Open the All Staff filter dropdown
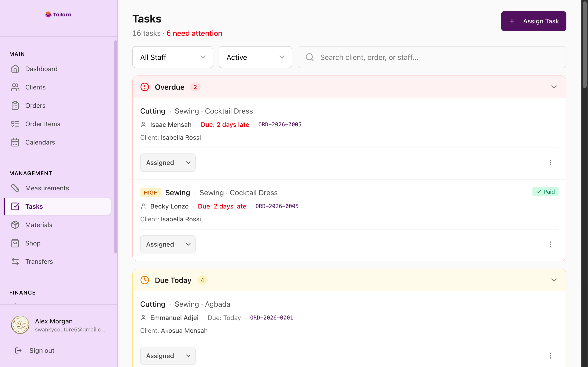 172,57
